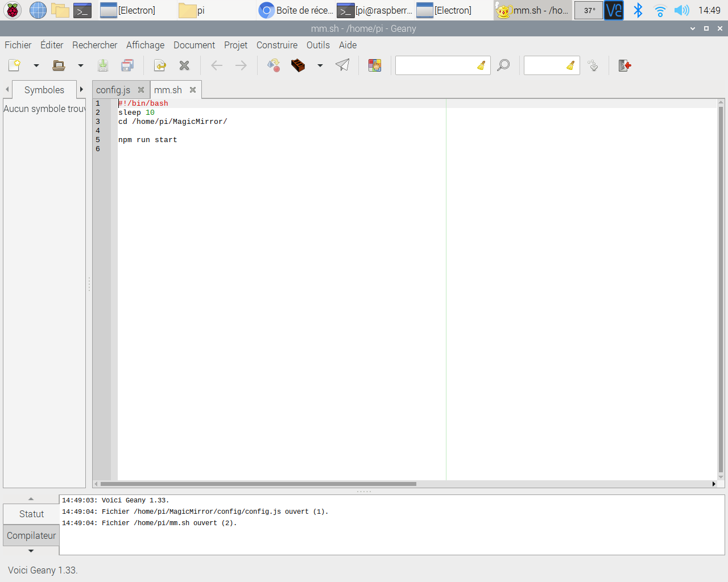
Task: Navigate forward to next location
Action: 241,65
